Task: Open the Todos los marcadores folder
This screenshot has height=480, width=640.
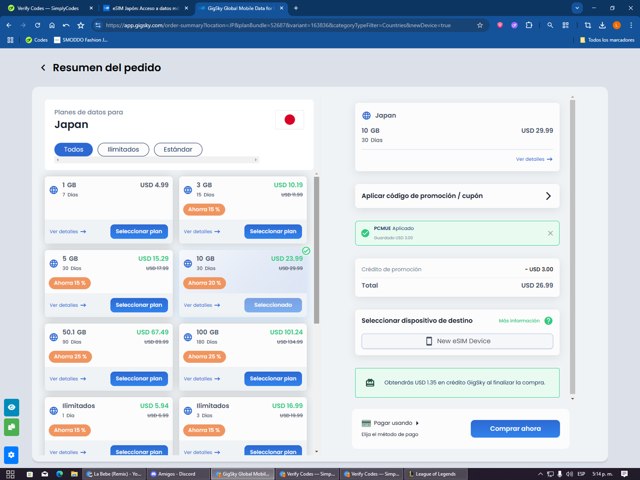Action: click(607, 40)
